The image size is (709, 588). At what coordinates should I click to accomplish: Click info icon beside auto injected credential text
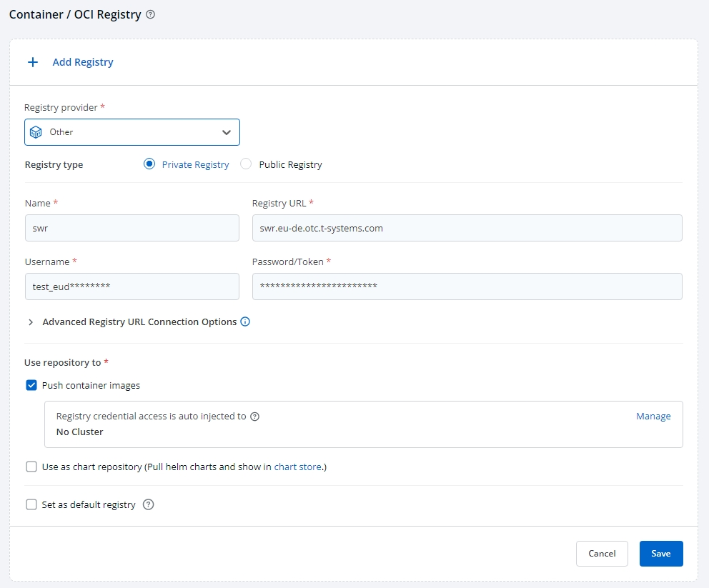pyautogui.click(x=255, y=416)
